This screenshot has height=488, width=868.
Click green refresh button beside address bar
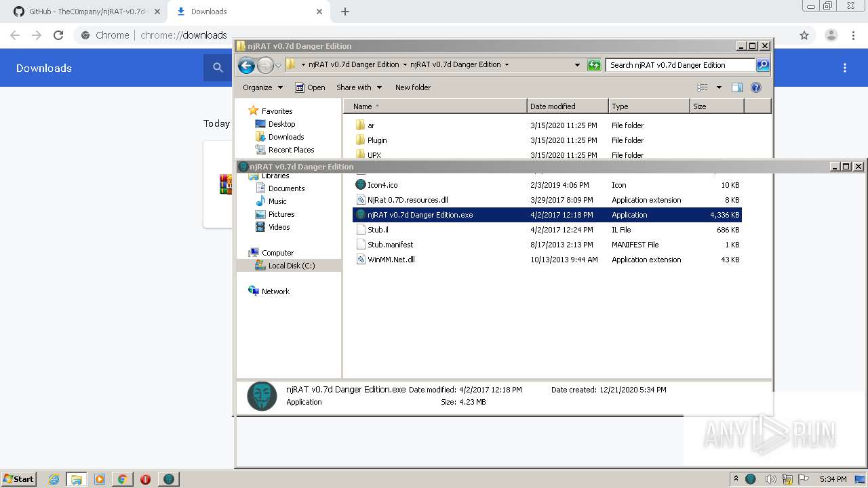pos(594,65)
